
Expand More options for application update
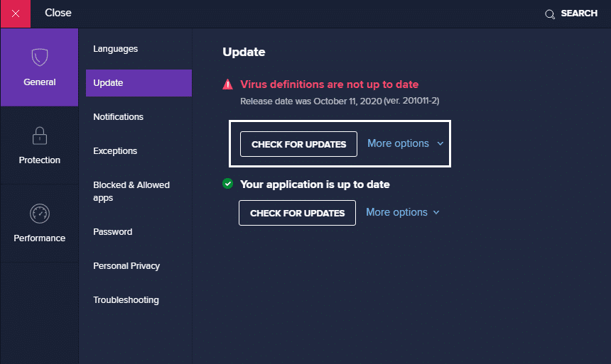(403, 212)
